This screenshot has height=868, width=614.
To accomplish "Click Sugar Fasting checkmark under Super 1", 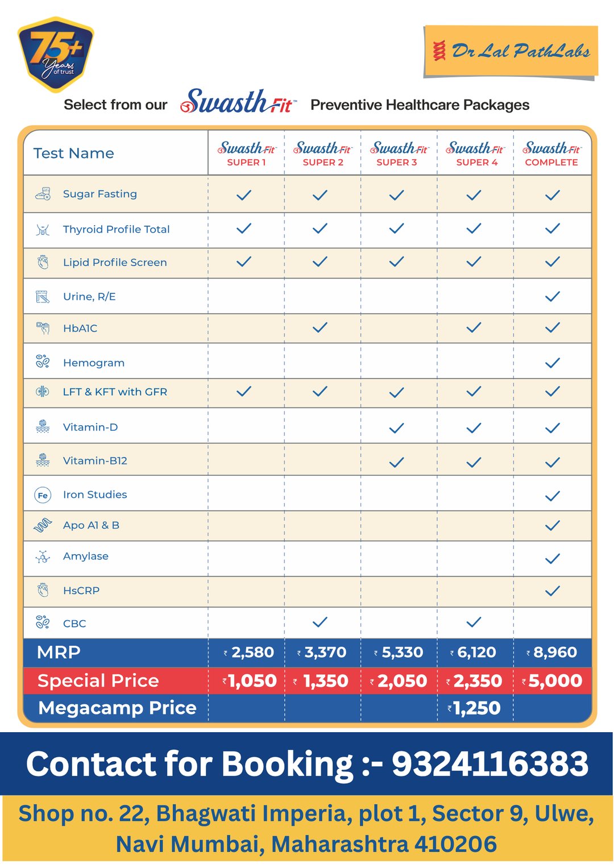I will click(x=244, y=195).
